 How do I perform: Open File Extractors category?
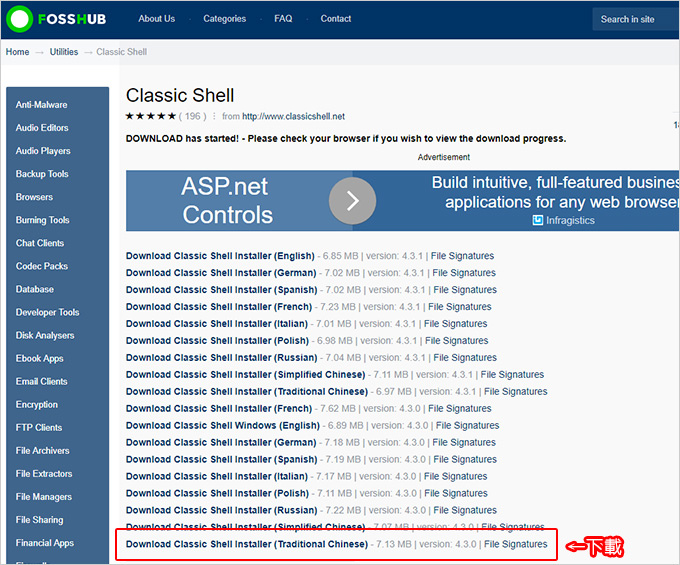point(44,474)
